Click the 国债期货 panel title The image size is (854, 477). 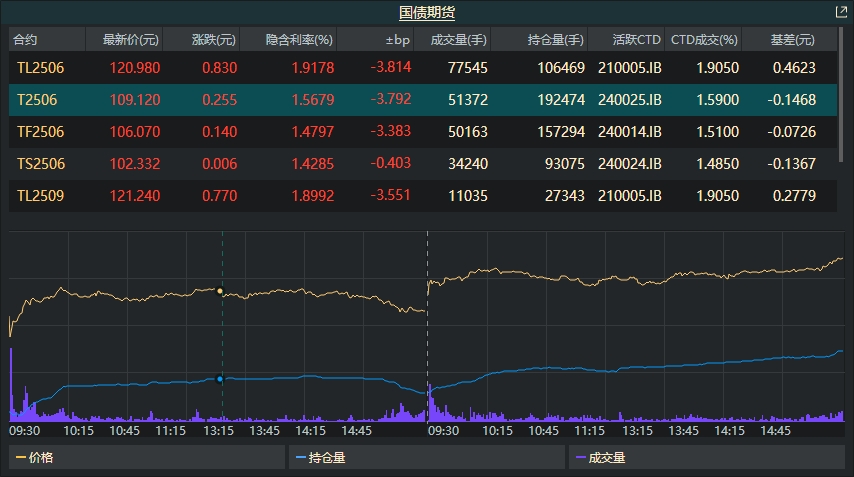[x=427, y=12]
